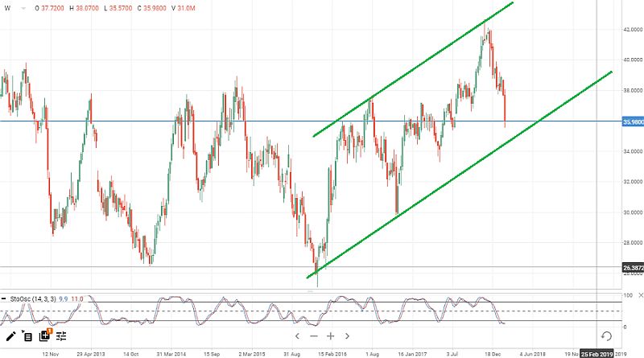Image resolution: width=644 pixels, height=358 pixels.
Task: Click the low value 35.5700
Action: pyautogui.click(x=121, y=8)
